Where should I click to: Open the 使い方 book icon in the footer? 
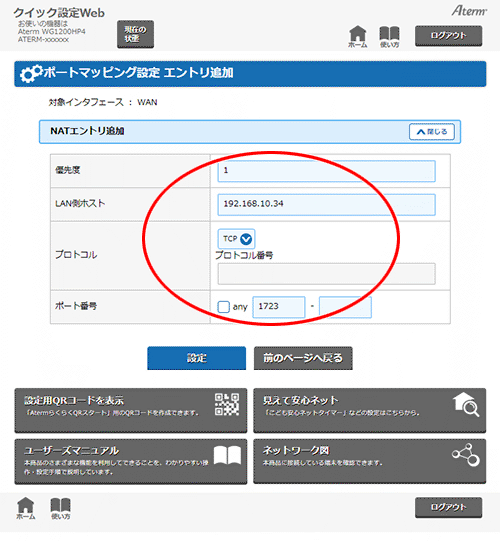(60, 508)
